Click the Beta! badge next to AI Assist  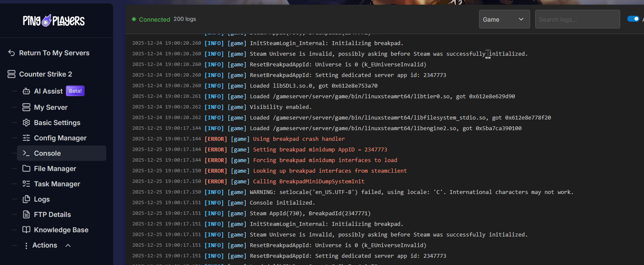[75, 91]
